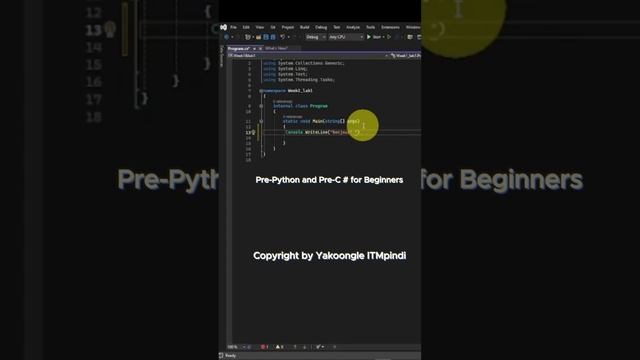
Task: Open the Tools menu
Action: click(x=370, y=27)
